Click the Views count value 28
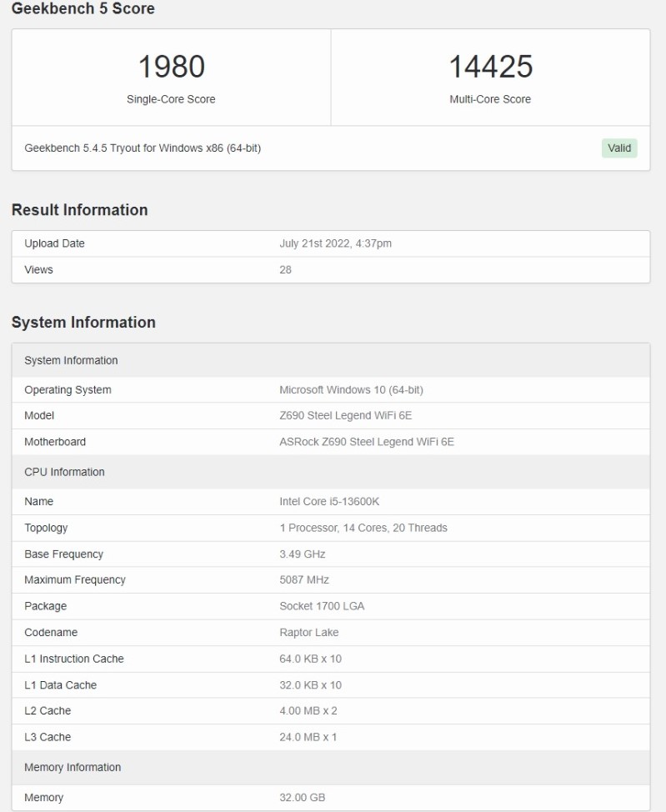Viewport: 666px width, 812px height. point(285,269)
